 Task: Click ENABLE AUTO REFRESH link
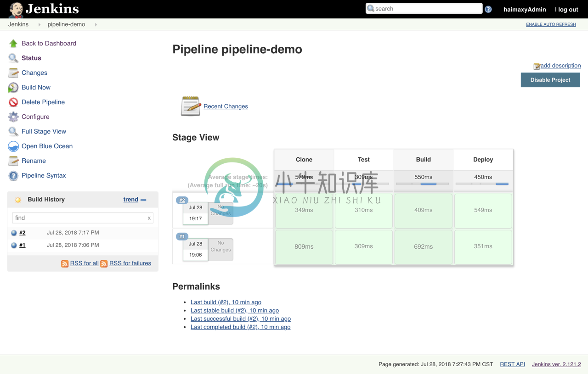(x=551, y=24)
